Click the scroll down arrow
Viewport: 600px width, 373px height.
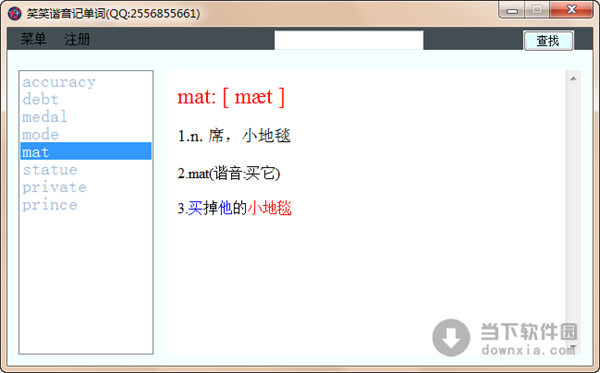pos(573,347)
